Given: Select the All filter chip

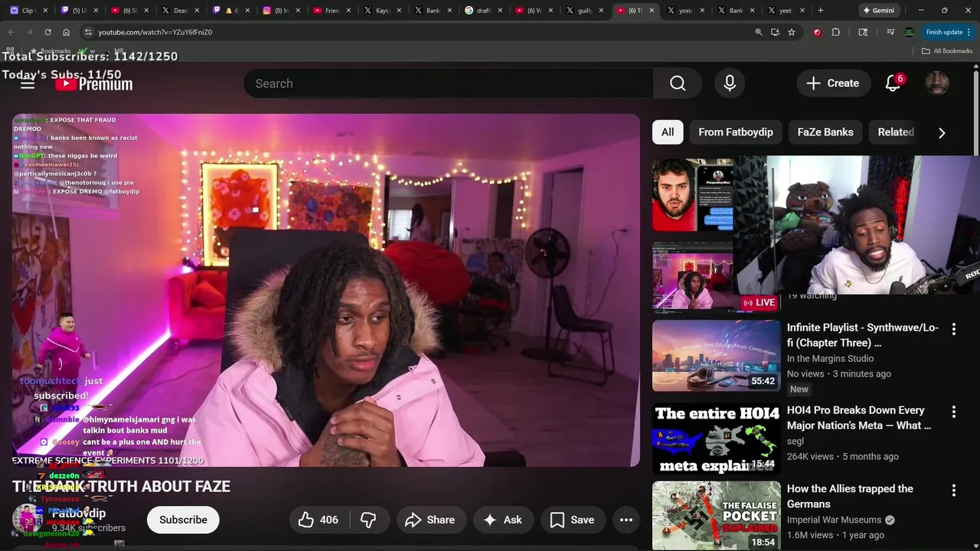Looking at the screenshot, I should (x=668, y=132).
